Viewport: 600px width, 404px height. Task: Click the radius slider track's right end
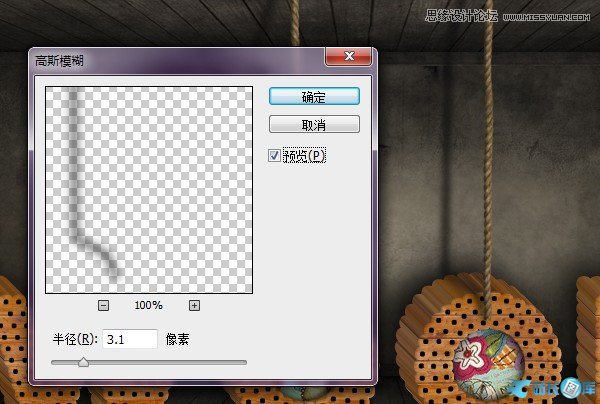(244, 362)
